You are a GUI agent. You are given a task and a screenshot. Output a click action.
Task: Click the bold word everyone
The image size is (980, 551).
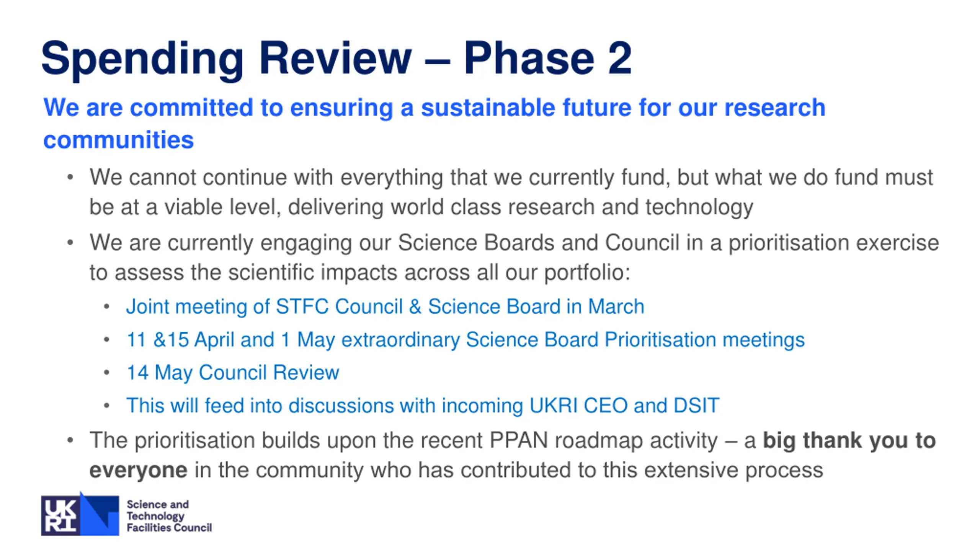(x=139, y=470)
